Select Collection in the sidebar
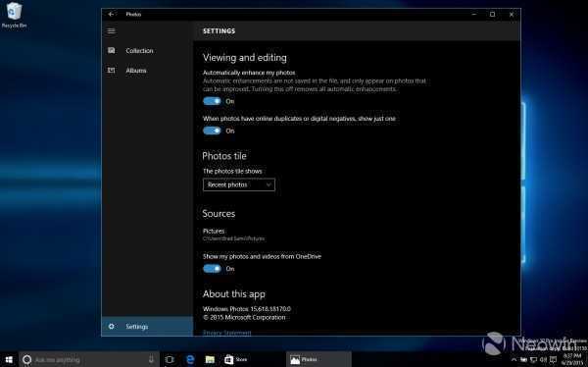 (139, 51)
